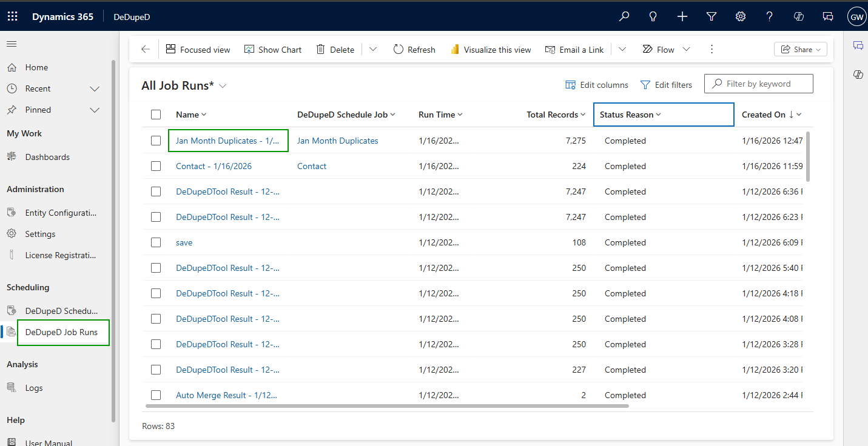This screenshot has width=868, height=446.
Task: Select the checkbox beside the save row
Action: point(156,242)
